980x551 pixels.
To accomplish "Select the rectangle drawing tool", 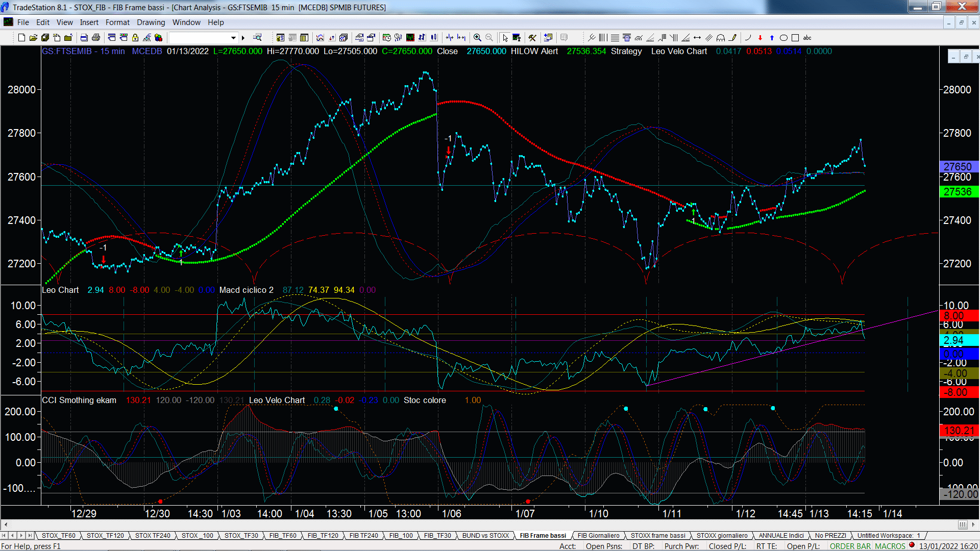I will click(x=795, y=37).
